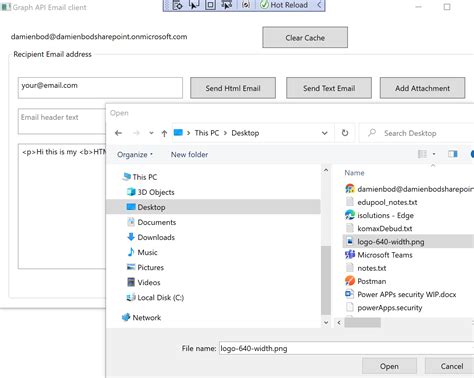Click the file list horizontal scrollbar
The width and height of the screenshot is (474, 378).
pyautogui.click(x=362, y=323)
